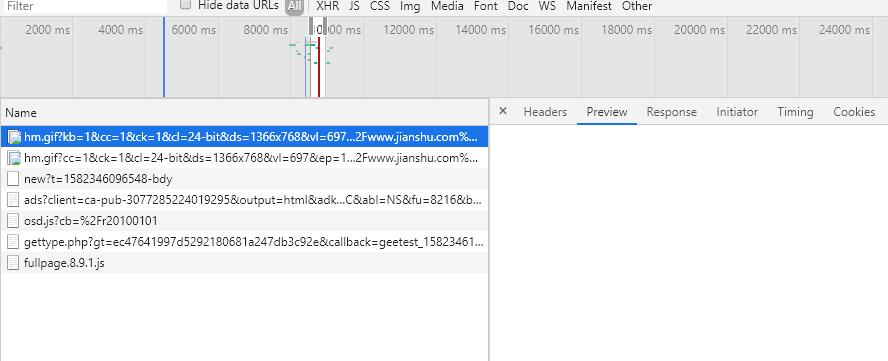Filter requests by Img
Screen dimensions: 888x361
410,6
